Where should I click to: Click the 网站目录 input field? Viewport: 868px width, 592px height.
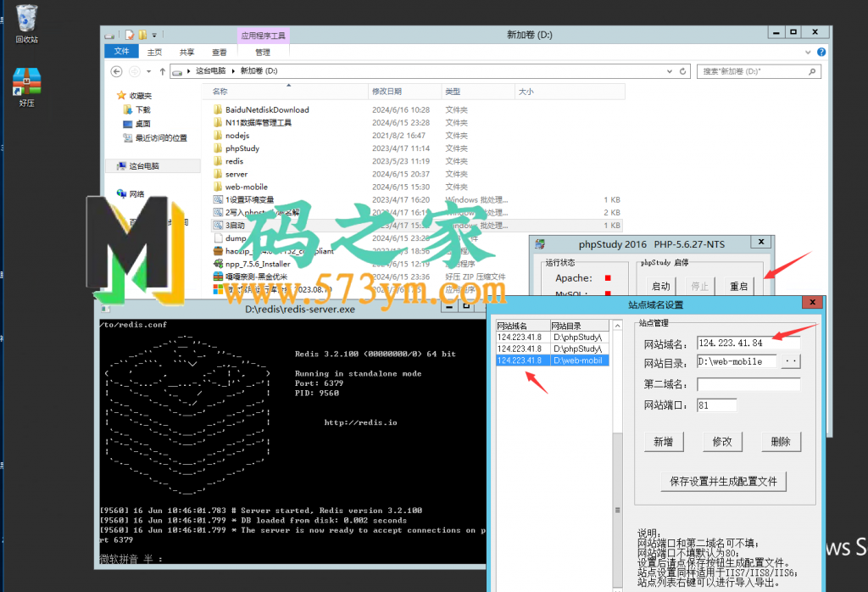pos(737,361)
